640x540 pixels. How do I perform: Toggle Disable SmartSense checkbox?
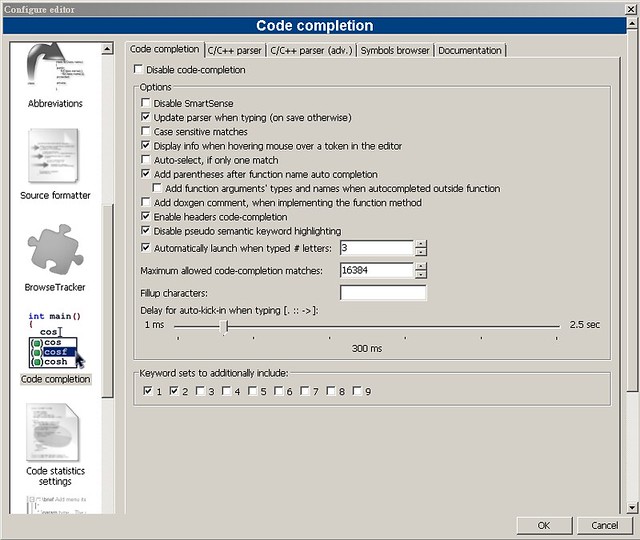(145, 102)
